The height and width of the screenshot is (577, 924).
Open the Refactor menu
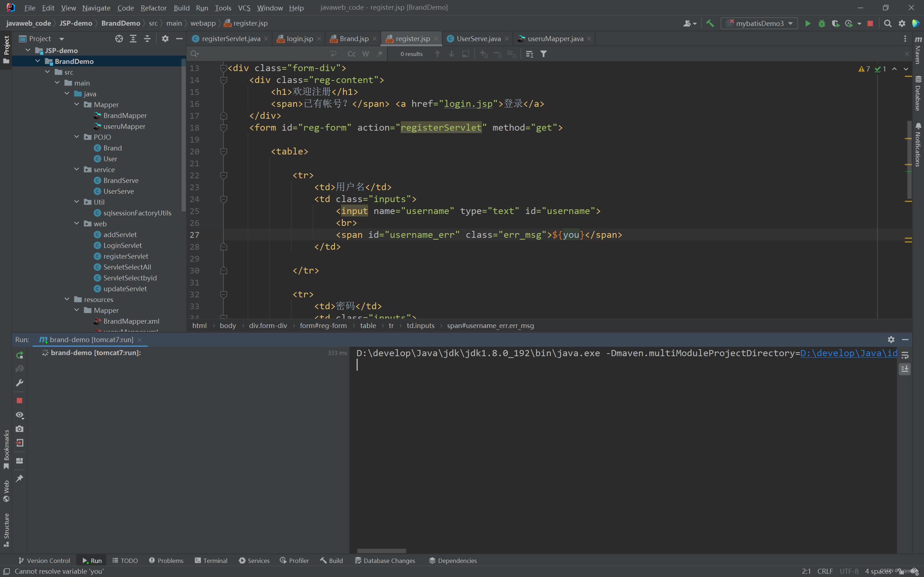pyautogui.click(x=153, y=8)
